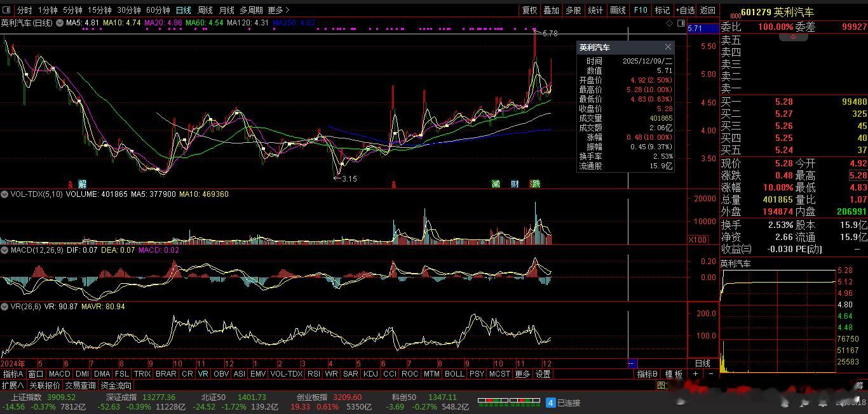The height and width of the screenshot is (414, 868).
Task: Select the KDJ indicator tab
Action: 370,374
